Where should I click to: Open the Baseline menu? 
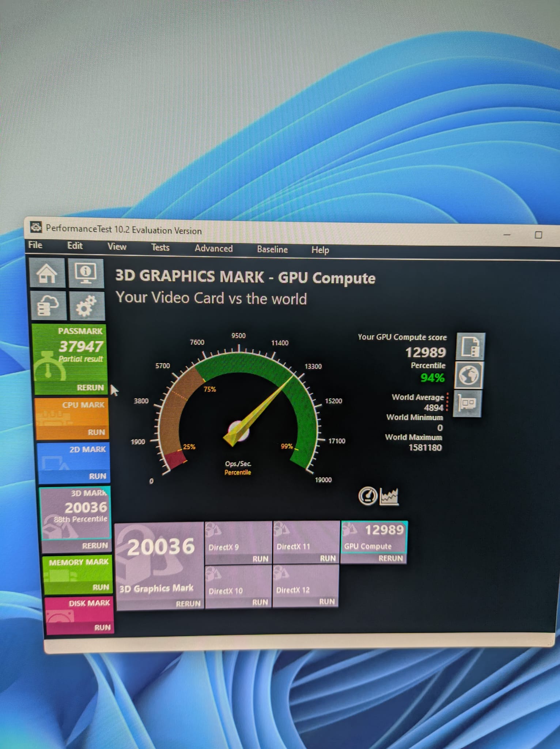click(x=272, y=249)
